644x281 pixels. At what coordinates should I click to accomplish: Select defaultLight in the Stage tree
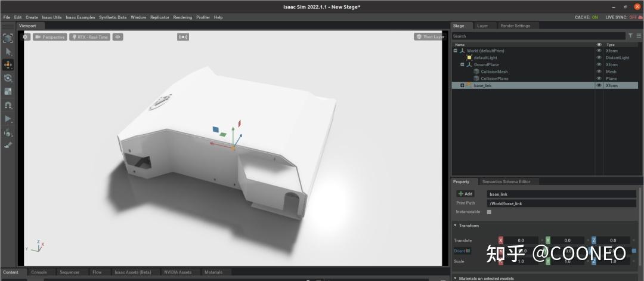click(x=485, y=57)
